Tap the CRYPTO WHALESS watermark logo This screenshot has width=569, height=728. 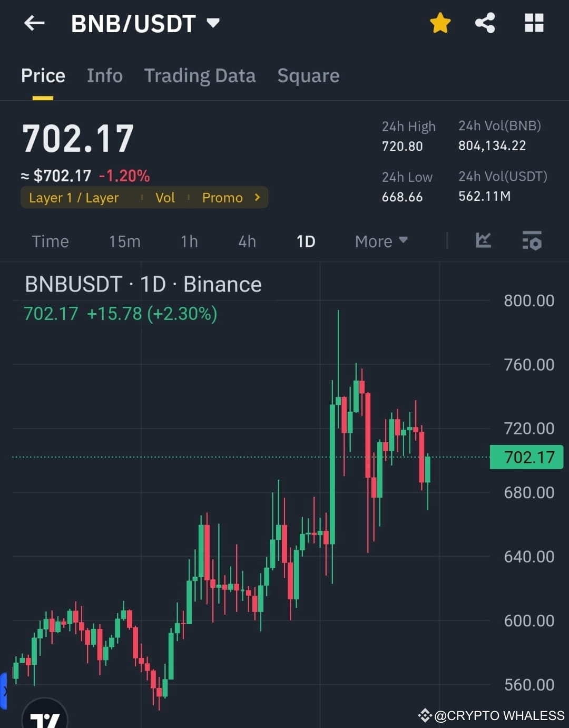pos(425,715)
